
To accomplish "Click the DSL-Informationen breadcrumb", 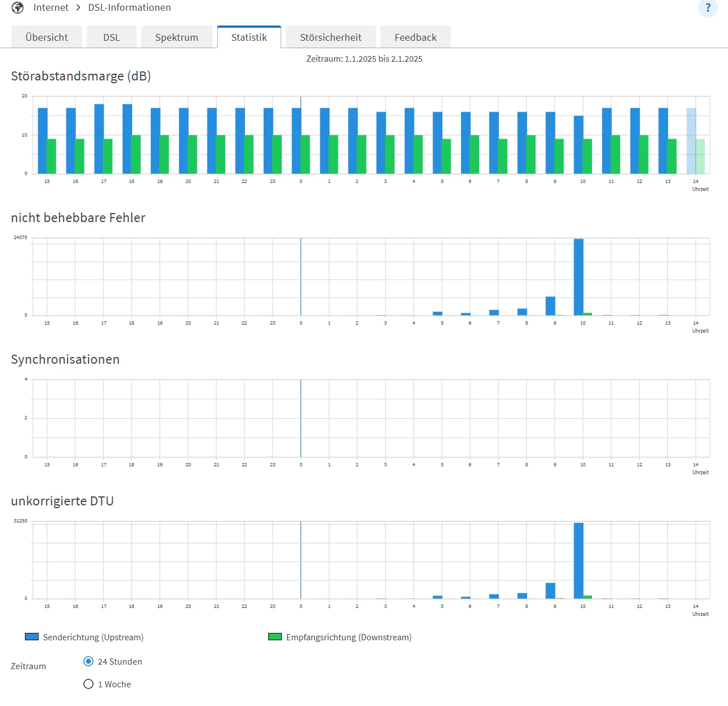I will (129, 7).
